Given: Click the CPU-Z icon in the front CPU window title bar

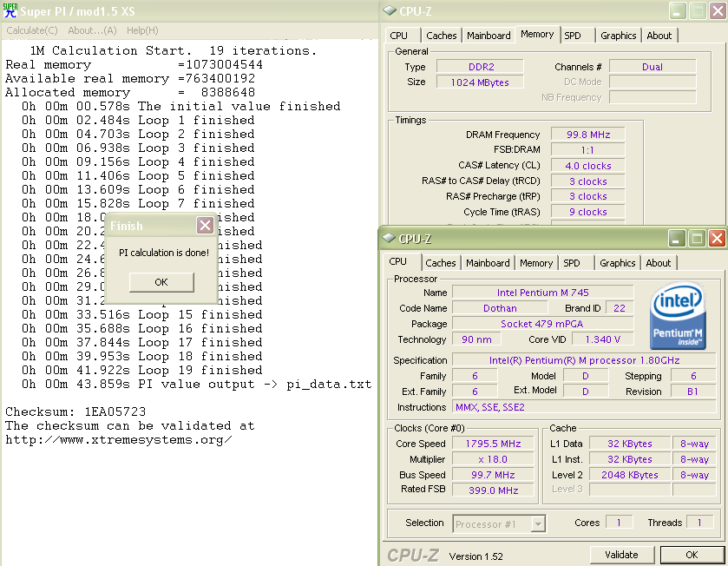Looking at the screenshot, I should (389, 238).
